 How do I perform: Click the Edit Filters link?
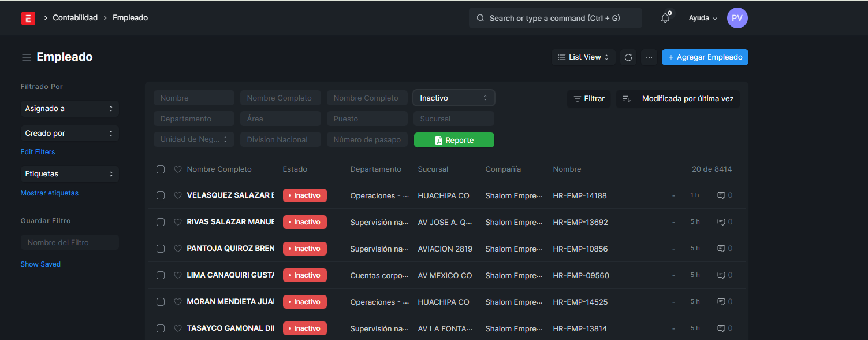click(x=38, y=152)
